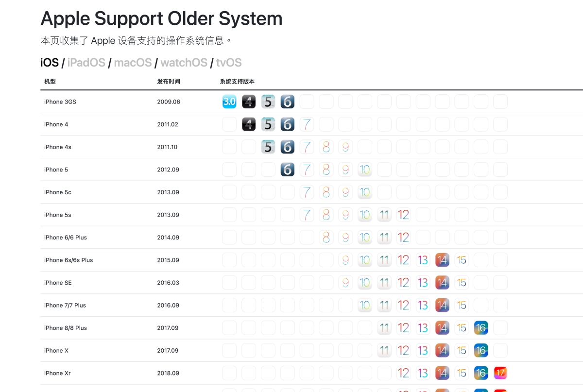Click the empty first slot in iPhone 4 row

pyautogui.click(x=229, y=124)
